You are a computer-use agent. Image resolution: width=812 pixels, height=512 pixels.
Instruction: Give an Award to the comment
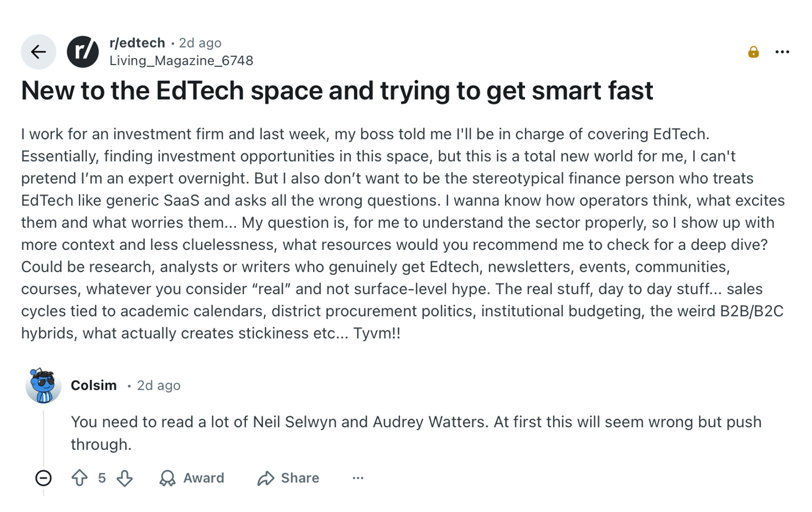192,478
